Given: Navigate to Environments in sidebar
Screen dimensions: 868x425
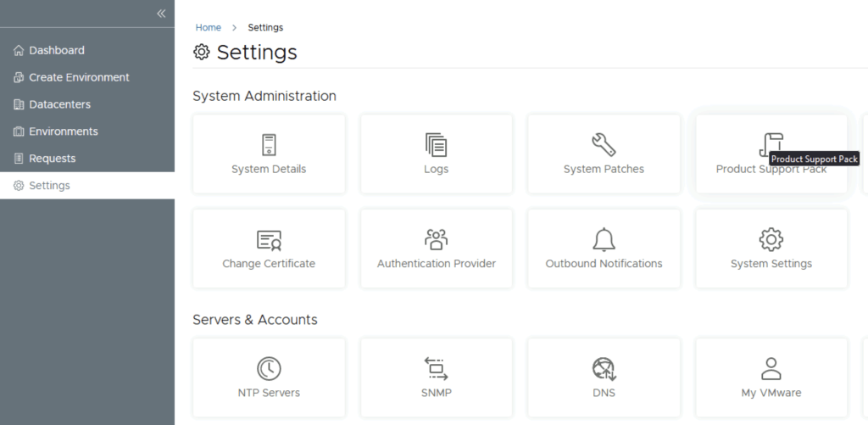Looking at the screenshot, I should pyautogui.click(x=64, y=131).
